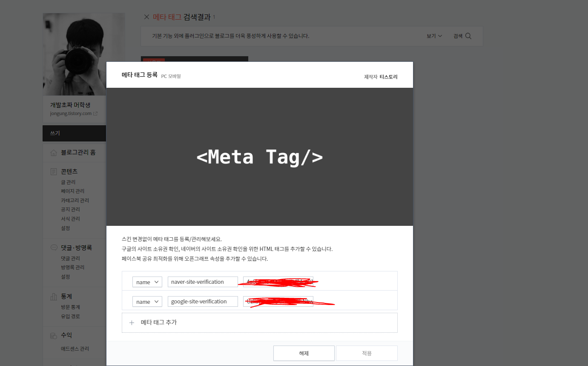Image resolution: width=588 pixels, height=366 pixels.
Task: Open 방명록 관리 in the sidebar
Action: [73, 267]
